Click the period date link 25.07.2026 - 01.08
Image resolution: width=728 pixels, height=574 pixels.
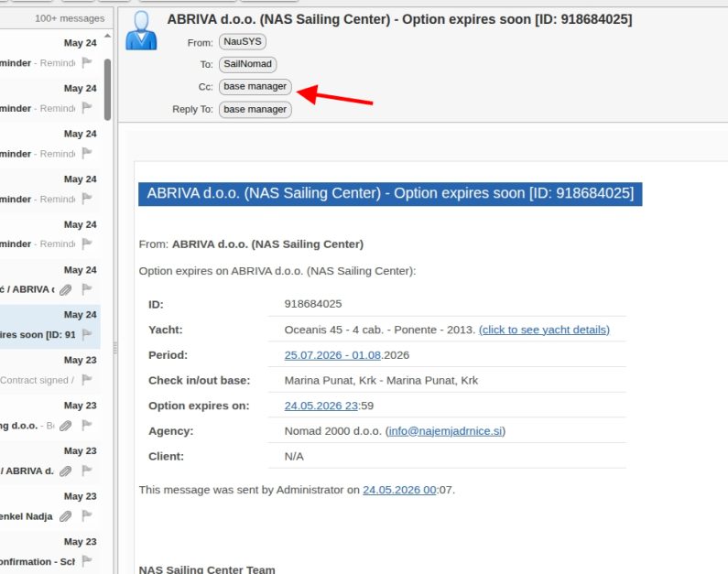[332, 355]
